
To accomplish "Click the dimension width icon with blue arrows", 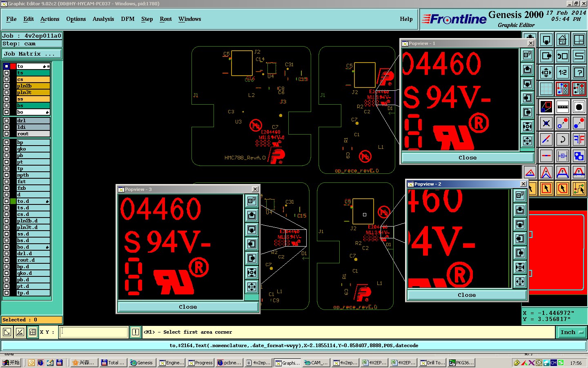I will [563, 156].
